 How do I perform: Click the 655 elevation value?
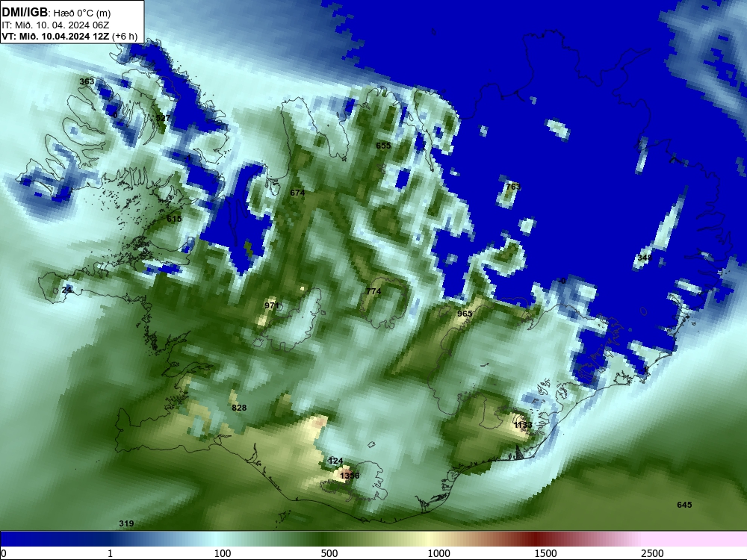click(x=383, y=146)
